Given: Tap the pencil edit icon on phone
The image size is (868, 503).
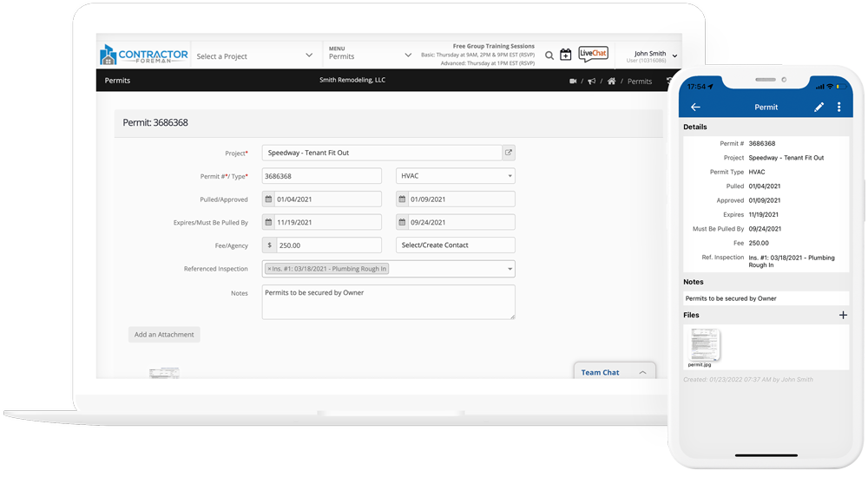Looking at the screenshot, I should click(819, 108).
